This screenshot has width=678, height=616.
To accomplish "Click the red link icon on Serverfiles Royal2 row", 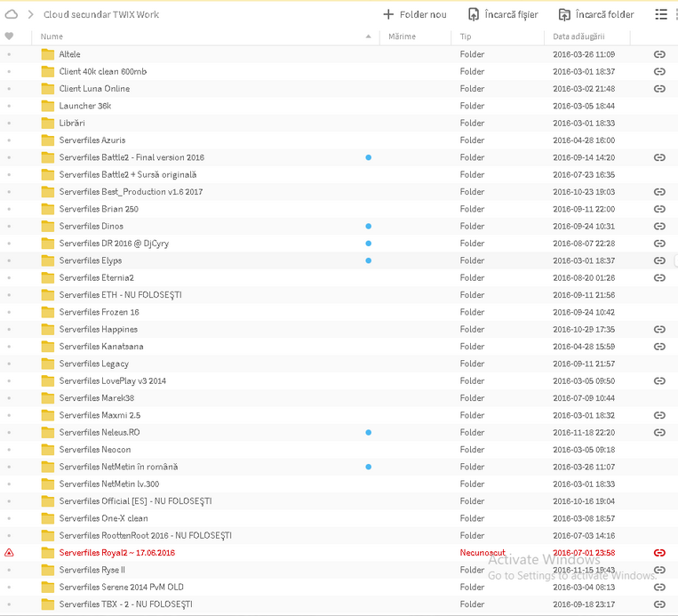I will pyautogui.click(x=659, y=553).
